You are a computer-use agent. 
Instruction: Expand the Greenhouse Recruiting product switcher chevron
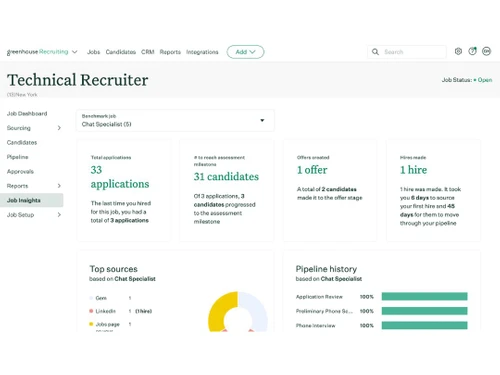(x=75, y=52)
